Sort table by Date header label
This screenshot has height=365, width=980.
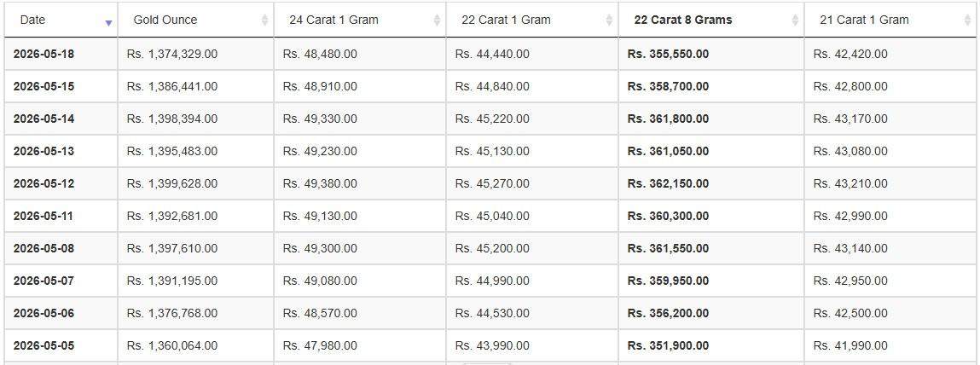click(32, 20)
